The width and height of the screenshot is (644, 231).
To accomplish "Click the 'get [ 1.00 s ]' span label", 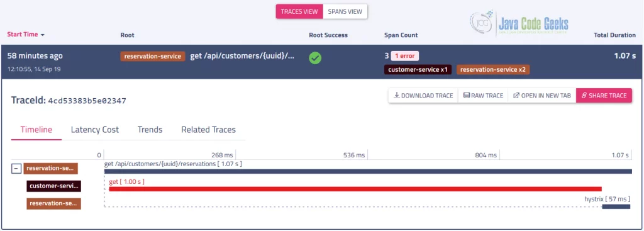I will coord(126,181).
